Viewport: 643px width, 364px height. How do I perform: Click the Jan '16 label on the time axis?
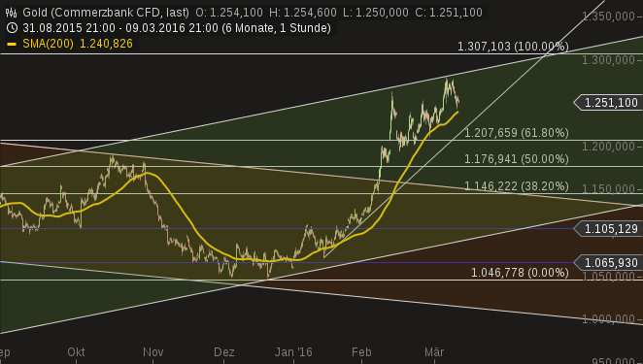tap(293, 352)
